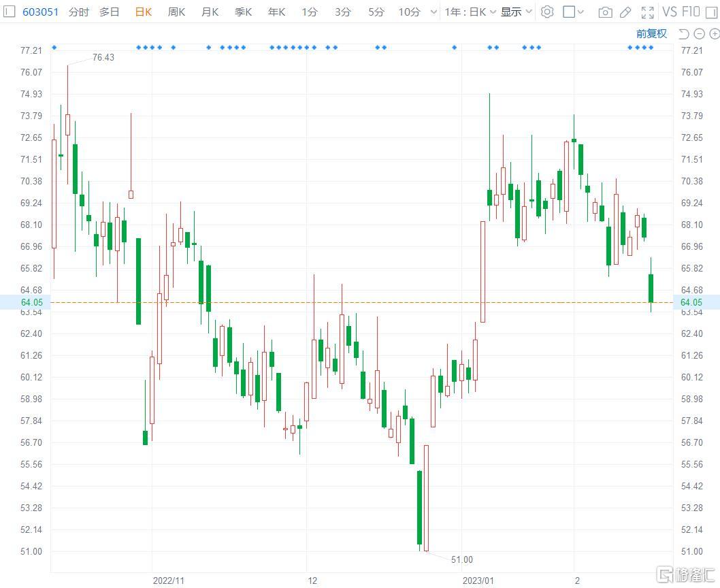Select the 分时 intraday tab
Viewport: 720px width, 588px height.
pyautogui.click(x=78, y=12)
